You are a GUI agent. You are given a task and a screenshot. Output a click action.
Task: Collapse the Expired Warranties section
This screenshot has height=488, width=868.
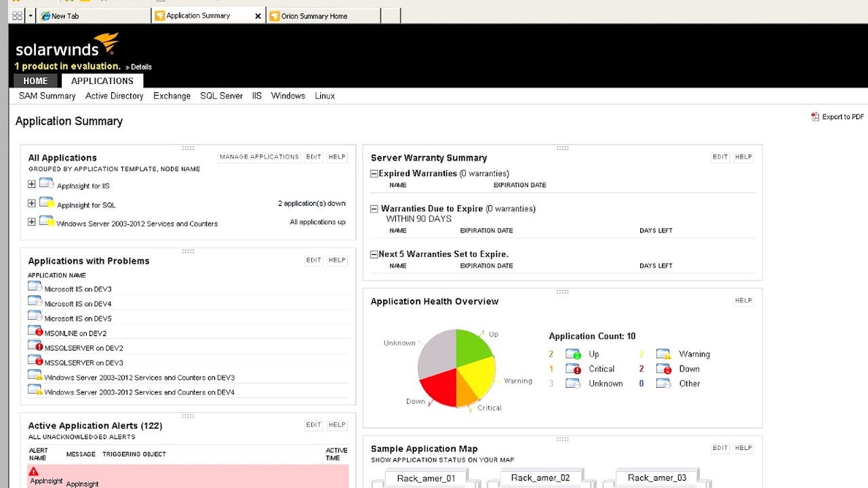(x=374, y=174)
